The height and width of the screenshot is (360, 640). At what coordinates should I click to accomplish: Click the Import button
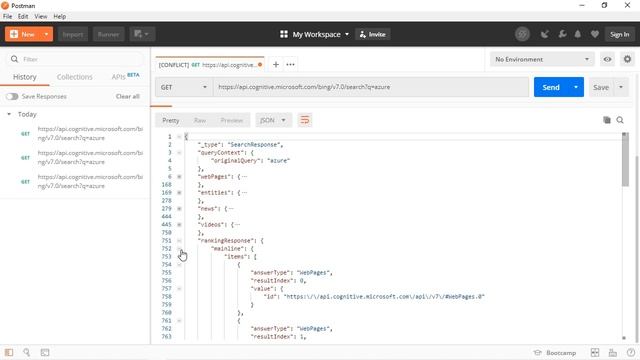coord(73,35)
